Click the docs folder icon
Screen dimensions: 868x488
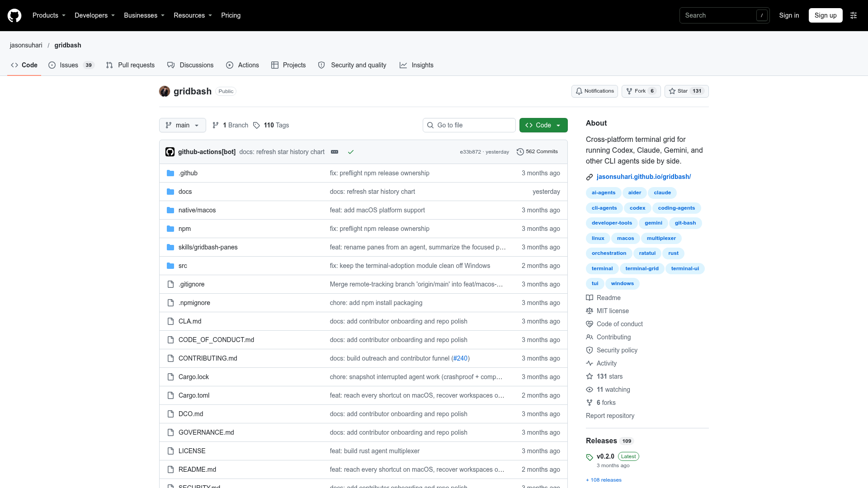170,192
